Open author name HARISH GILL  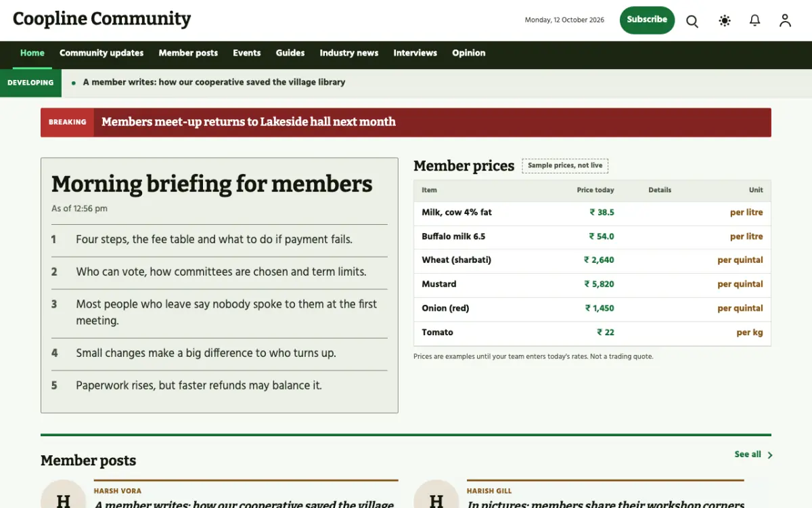coord(489,491)
